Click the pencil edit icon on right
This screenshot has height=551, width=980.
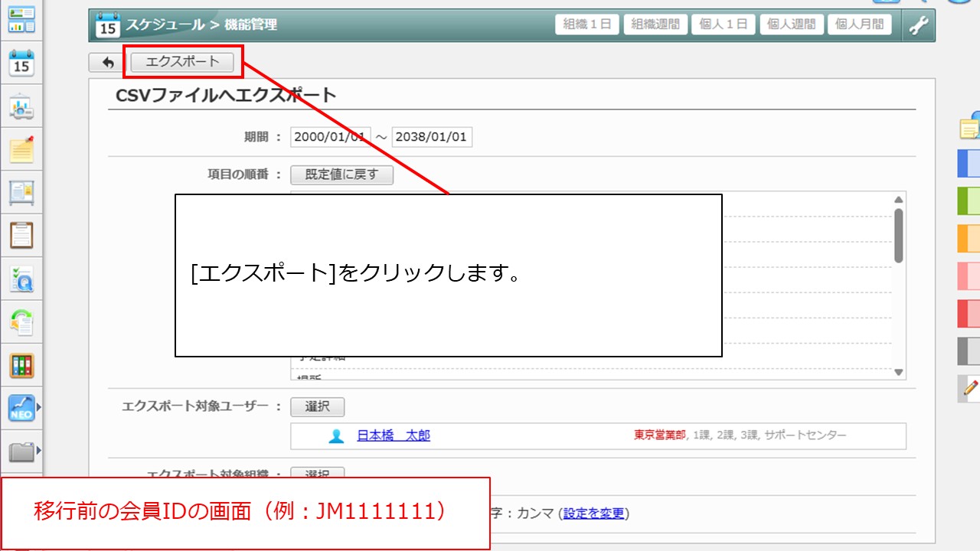pyautogui.click(x=970, y=389)
